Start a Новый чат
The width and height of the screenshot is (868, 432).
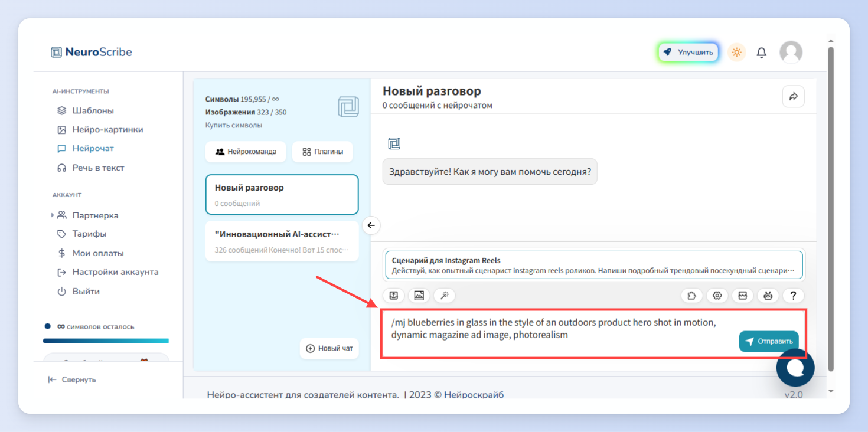tap(329, 348)
